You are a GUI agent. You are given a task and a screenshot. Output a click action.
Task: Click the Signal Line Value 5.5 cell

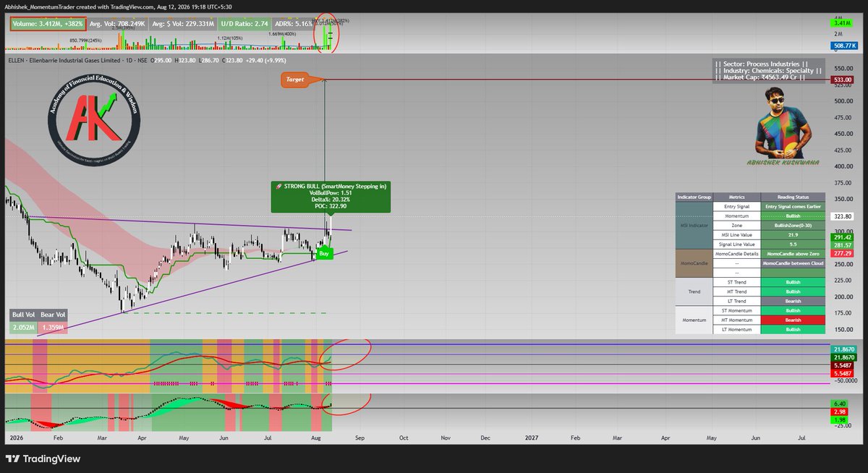pos(794,244)
